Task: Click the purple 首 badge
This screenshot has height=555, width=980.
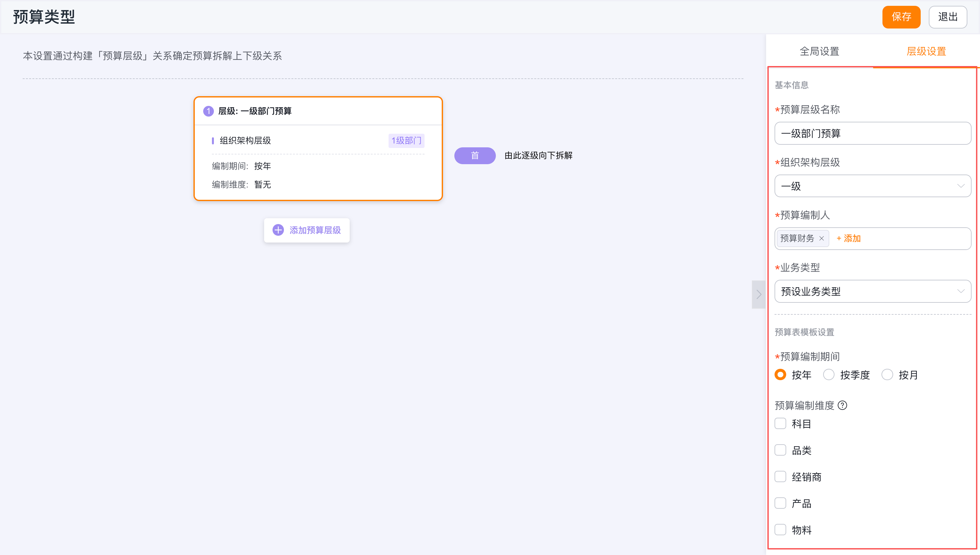Action: coord(475,155)
